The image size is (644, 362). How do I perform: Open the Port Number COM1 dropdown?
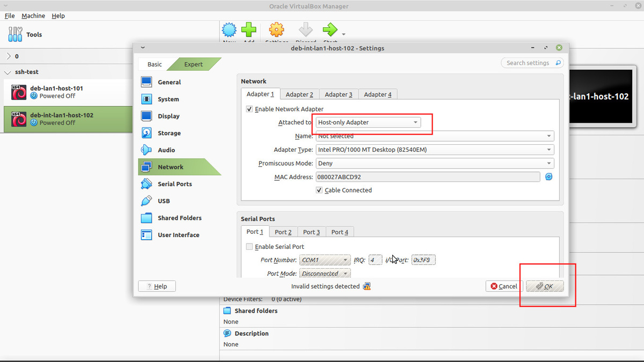point(325,260)
